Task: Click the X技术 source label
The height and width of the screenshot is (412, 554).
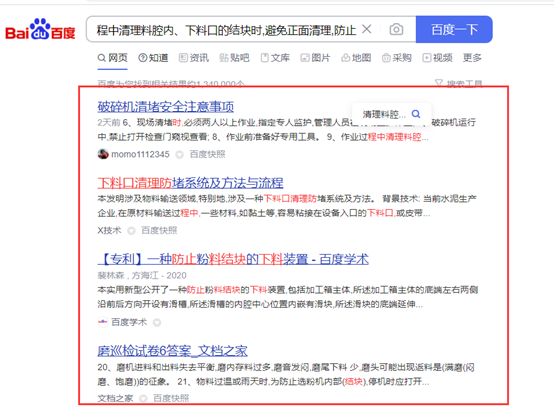Action: (109, 230)
